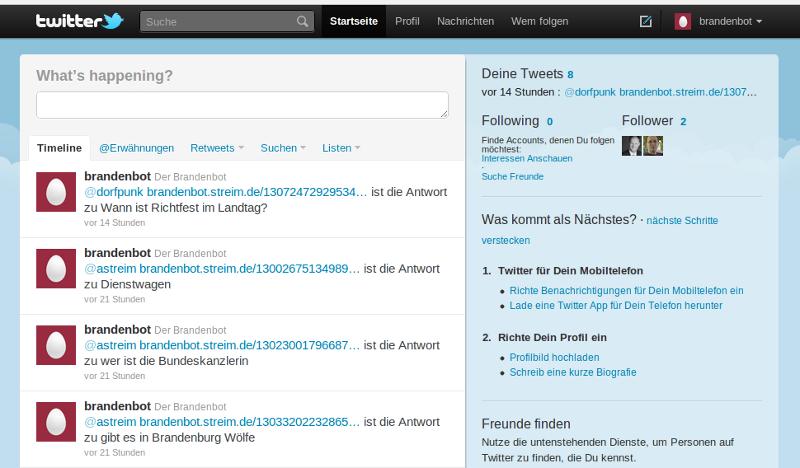Click the second follower profile photo
800x468 pixels.
pyautogui.click(x=653, y=146)
